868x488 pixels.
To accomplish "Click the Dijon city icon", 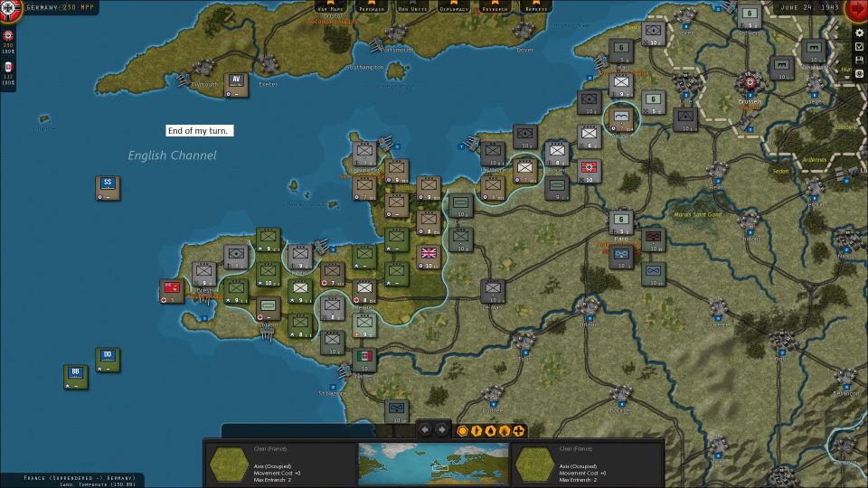I will [781, 341].
